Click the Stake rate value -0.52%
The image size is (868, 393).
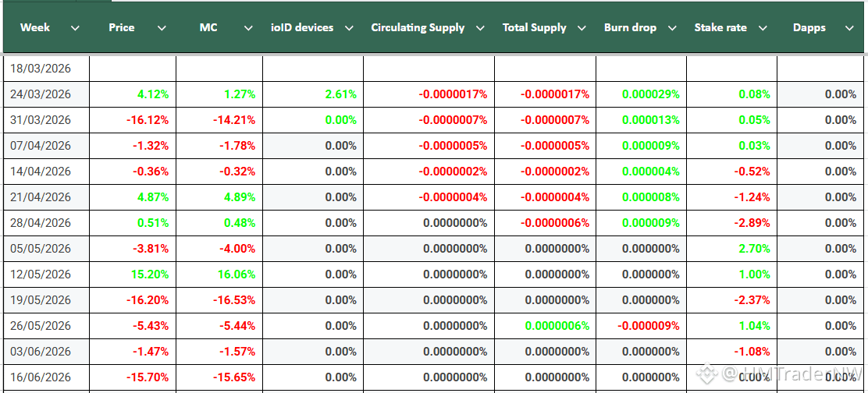point(752,172)
